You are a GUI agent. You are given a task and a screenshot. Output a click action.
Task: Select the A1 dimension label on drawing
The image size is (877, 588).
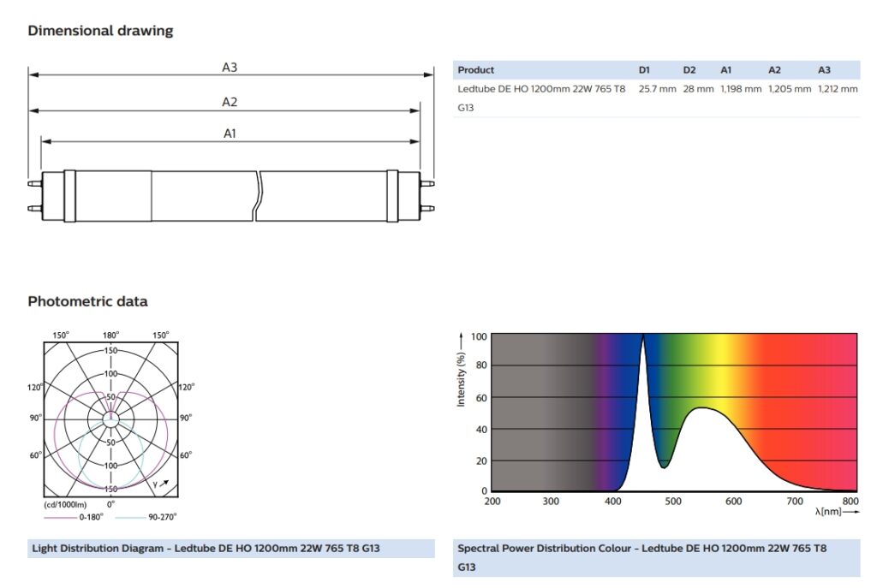tap(230, 134)
